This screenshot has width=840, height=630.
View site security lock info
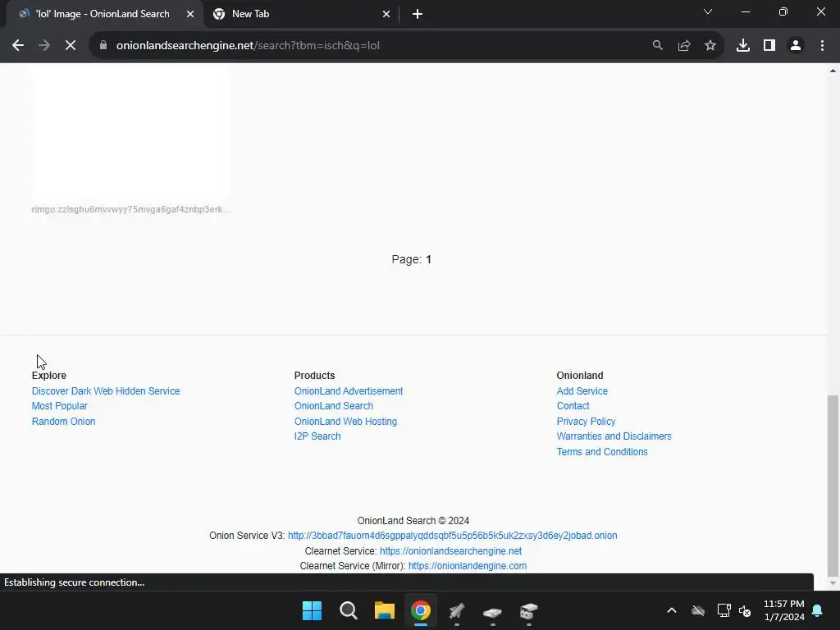[x=103, y=46]
